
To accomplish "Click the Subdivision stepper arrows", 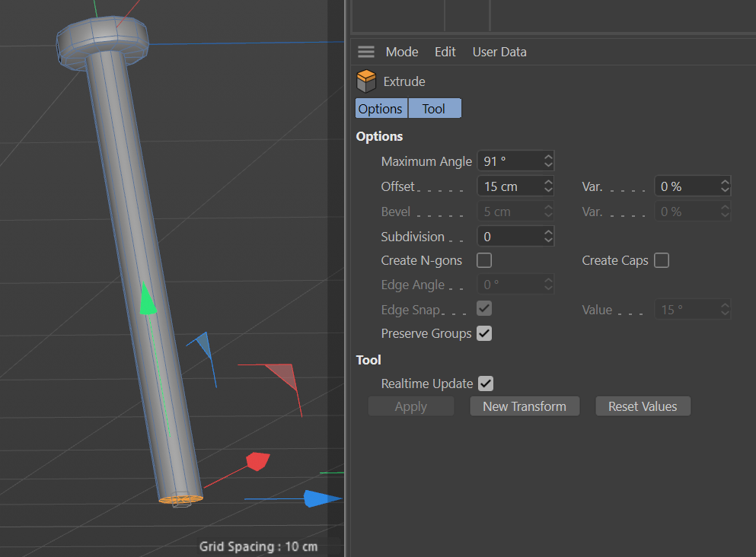I will [548, 237].
